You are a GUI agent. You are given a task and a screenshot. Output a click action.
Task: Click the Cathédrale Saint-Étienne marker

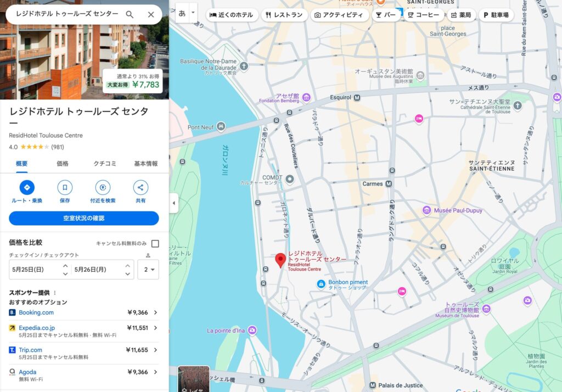518,105
